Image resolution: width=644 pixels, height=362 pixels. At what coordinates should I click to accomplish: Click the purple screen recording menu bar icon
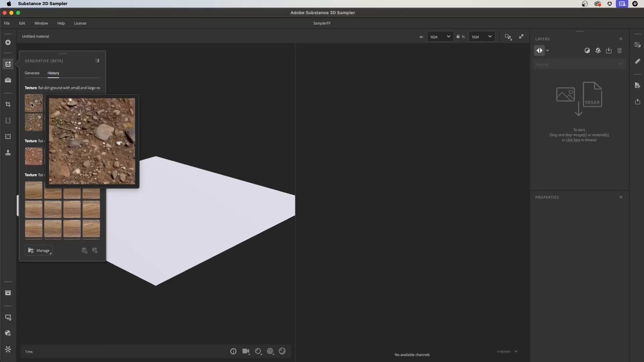622,4
